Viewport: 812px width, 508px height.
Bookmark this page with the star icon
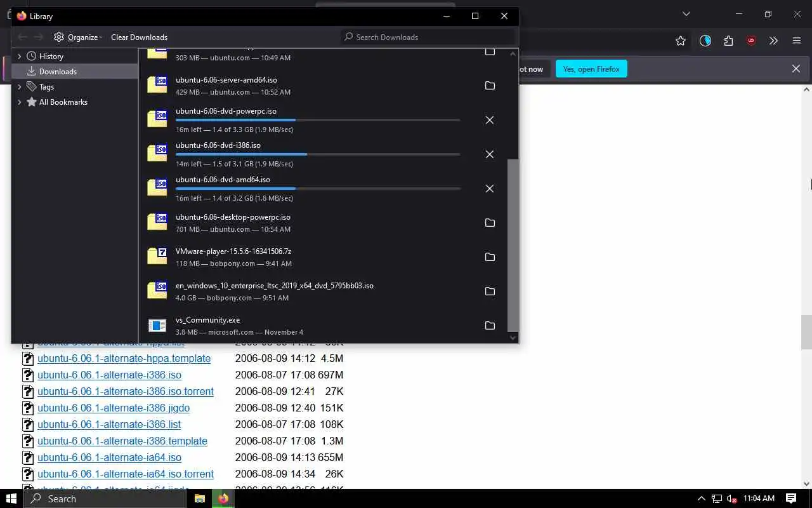coord(681,41)
